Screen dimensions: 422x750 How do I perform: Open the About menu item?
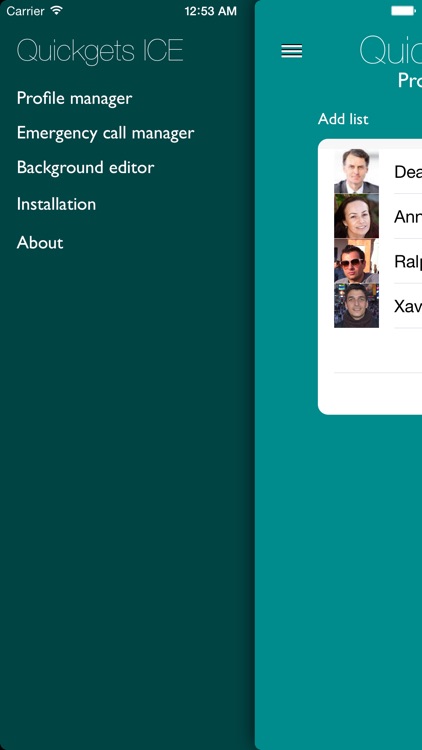(40, 243)
